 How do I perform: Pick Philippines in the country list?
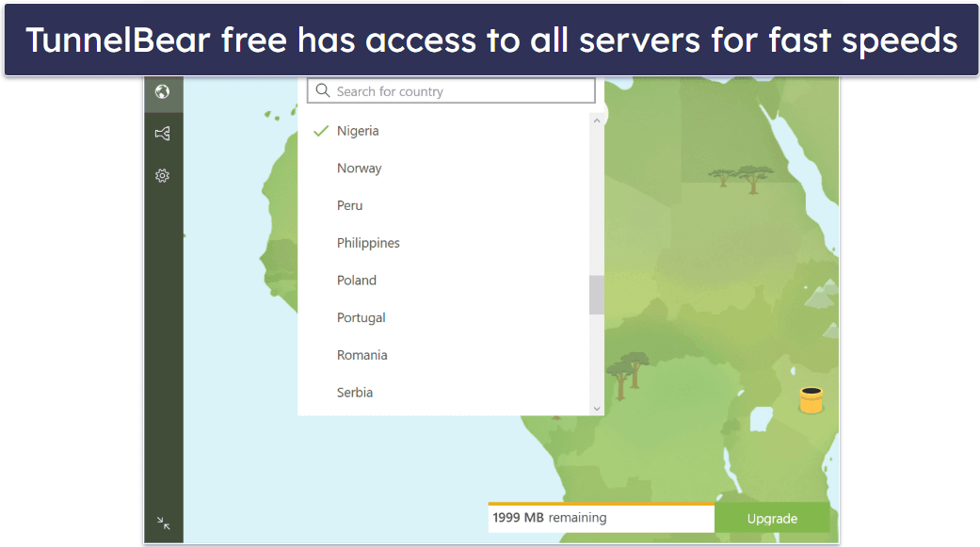click(443, 243)
